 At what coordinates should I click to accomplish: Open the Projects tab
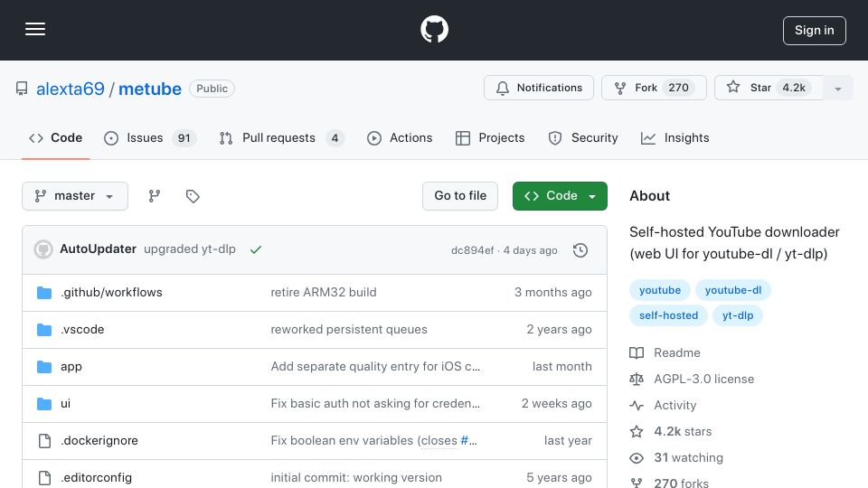490,137
